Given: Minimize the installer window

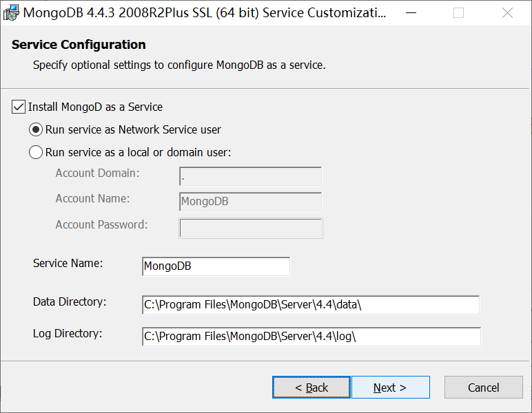Looking at the screenshot, I should (x=411, y=13).
